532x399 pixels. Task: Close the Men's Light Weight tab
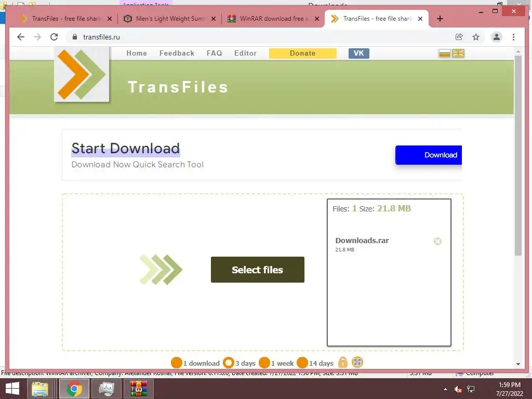tap(214, 19)
